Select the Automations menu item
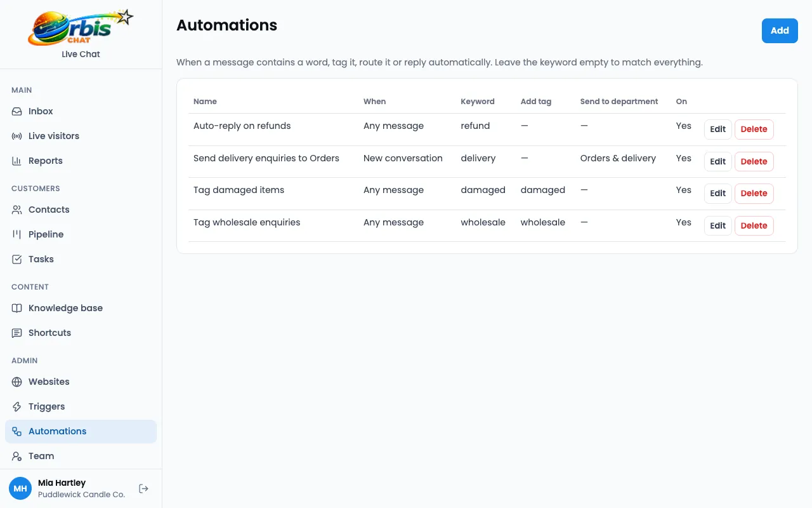 (81, 431)
